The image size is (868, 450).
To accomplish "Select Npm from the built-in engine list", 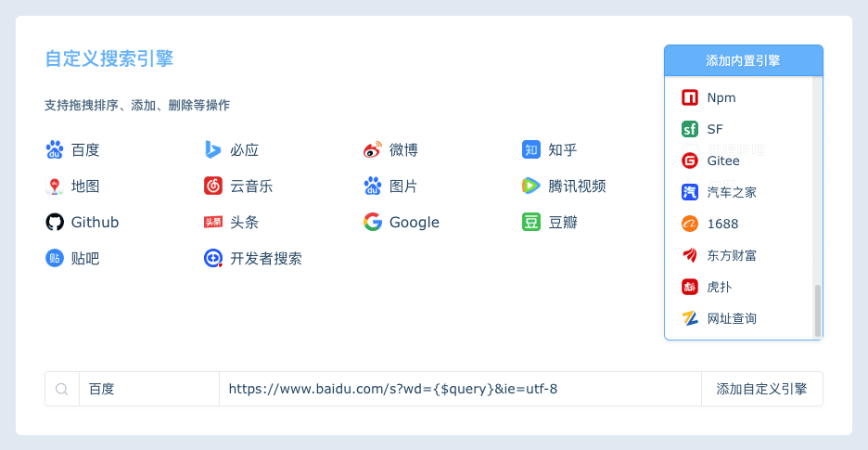I will pos(721,97).
